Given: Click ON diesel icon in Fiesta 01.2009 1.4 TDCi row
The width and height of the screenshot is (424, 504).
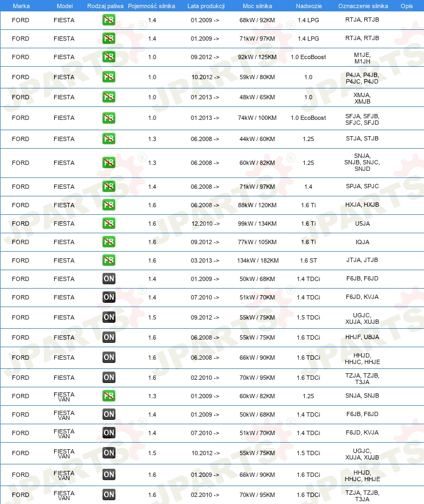Looking at the screenshot, I should click(109, 279).
